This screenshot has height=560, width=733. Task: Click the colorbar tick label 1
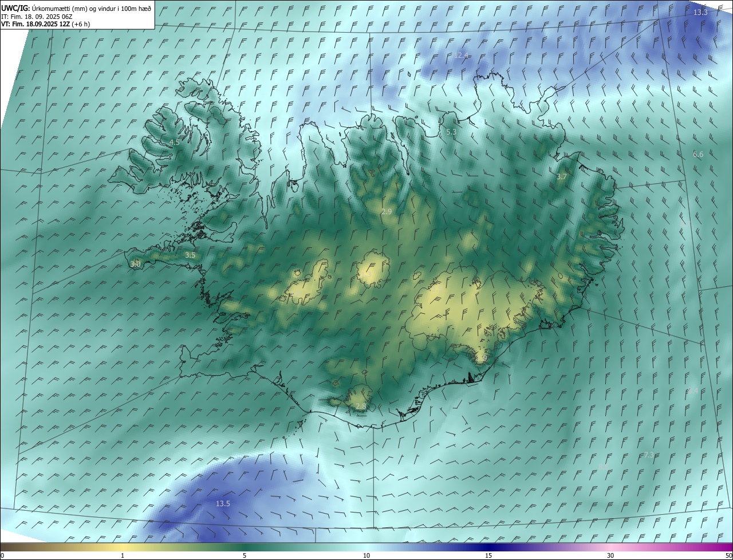[x=123, y=555]
